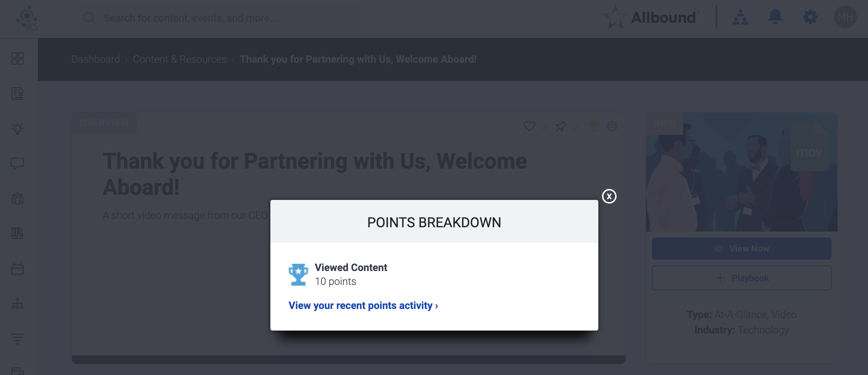Navigate to Content & Resources breadcrumb
This screenshot has width=868, height=375.
point(180,59)
